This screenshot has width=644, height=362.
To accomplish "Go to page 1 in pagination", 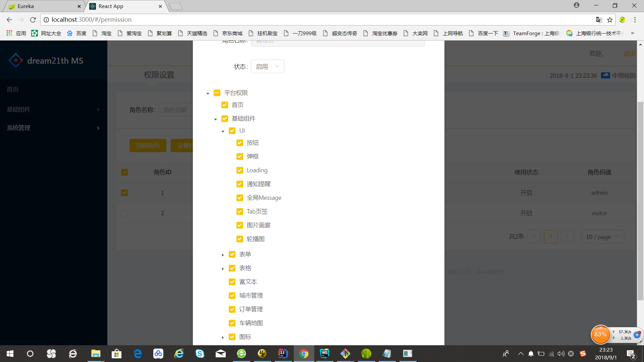I will click(550, 237).
